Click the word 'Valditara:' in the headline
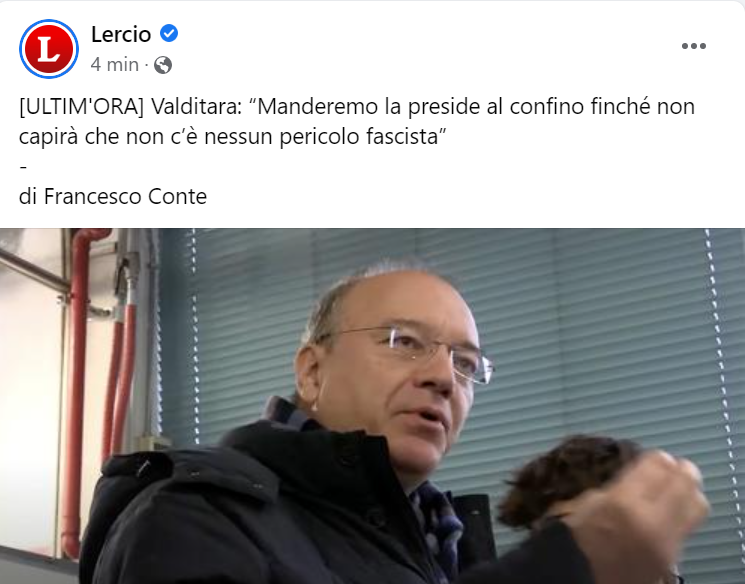This screenshot has height=584, width=745. (197, 106)
